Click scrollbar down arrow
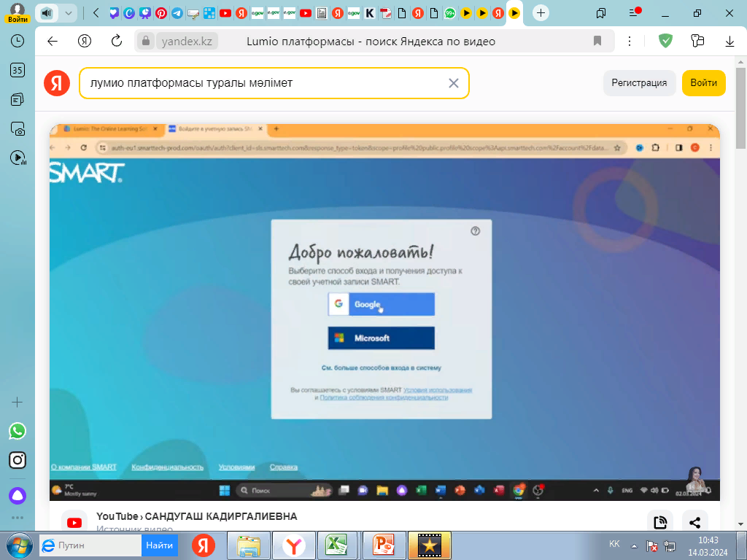The width and height of the screenshot is (747, 560). 740,524
